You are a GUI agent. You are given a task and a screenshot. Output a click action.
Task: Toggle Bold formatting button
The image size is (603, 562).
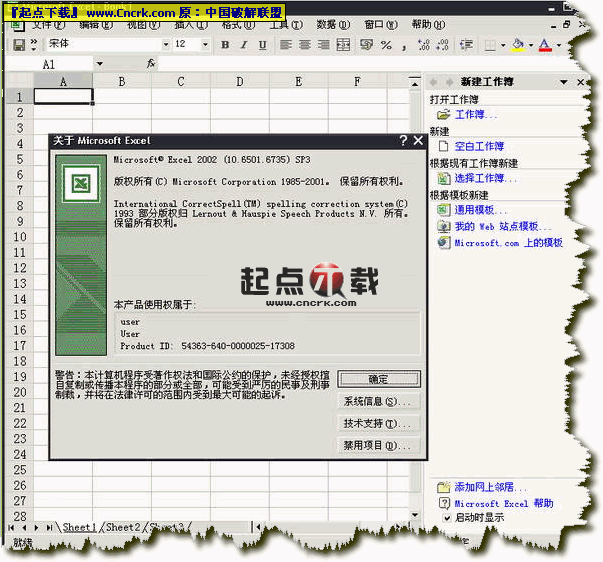pos(225,45)
